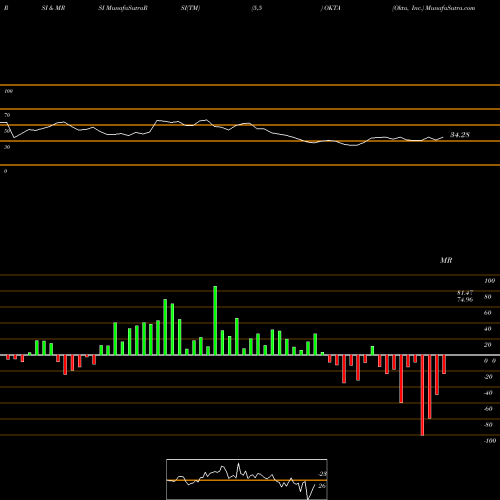Click the MR value 74.96 label
500x500 pixels.
(x=465, y=299)
